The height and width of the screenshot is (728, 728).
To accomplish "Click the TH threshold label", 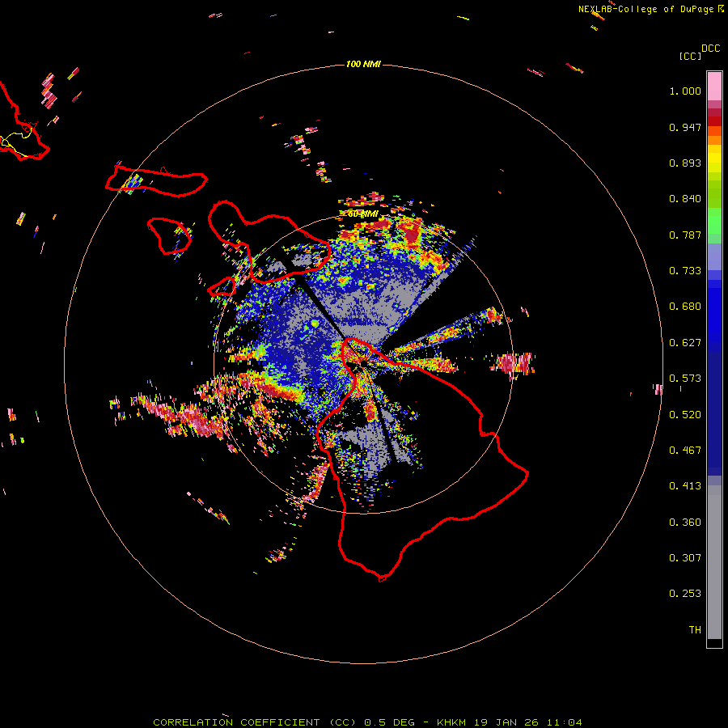I will 695,630.
